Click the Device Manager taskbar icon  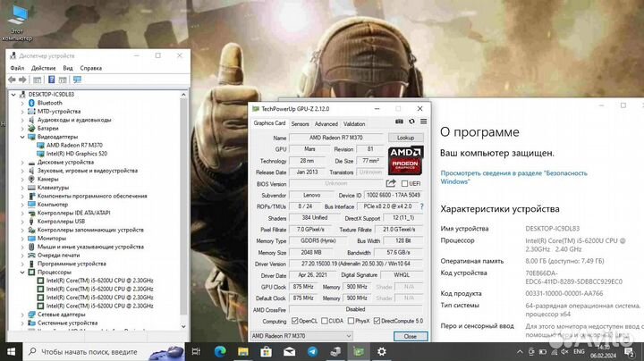(335, 351)
